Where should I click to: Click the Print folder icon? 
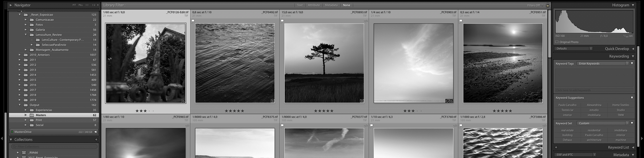tap(32, 120)
